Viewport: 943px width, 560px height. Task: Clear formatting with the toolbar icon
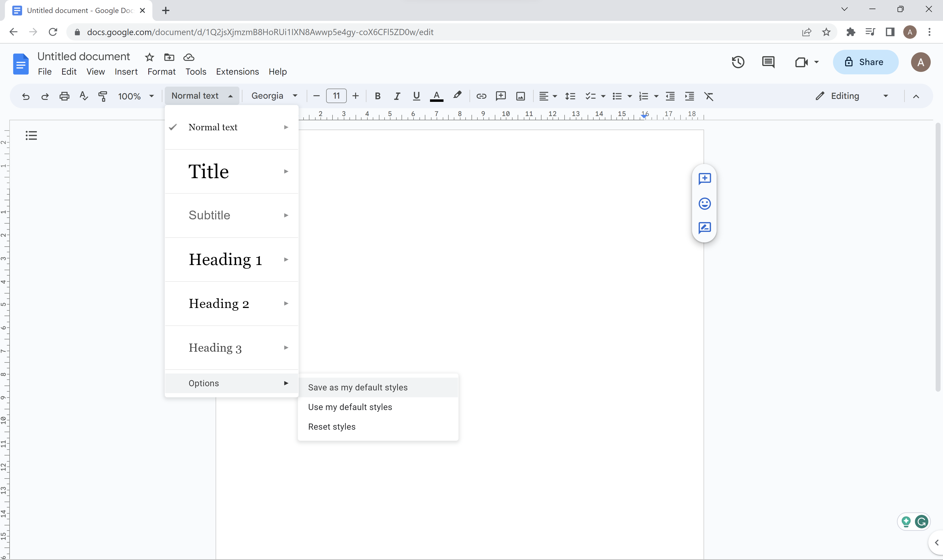point(709,96)
